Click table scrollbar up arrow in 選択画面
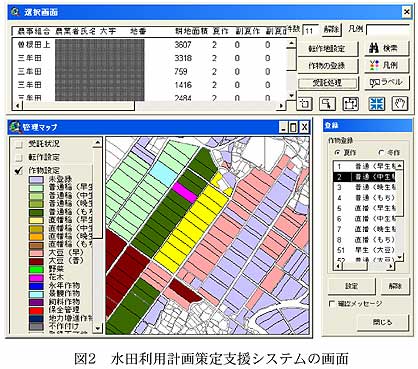This screenshot has height=369, width=418. [291, 43]
